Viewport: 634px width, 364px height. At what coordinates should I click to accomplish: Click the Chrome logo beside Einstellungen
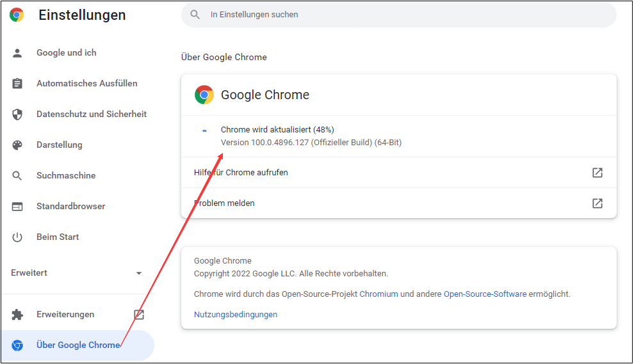17,15
